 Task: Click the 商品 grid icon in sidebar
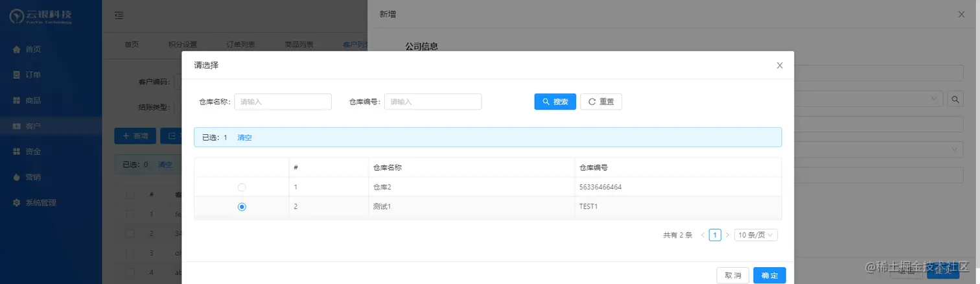17,101
